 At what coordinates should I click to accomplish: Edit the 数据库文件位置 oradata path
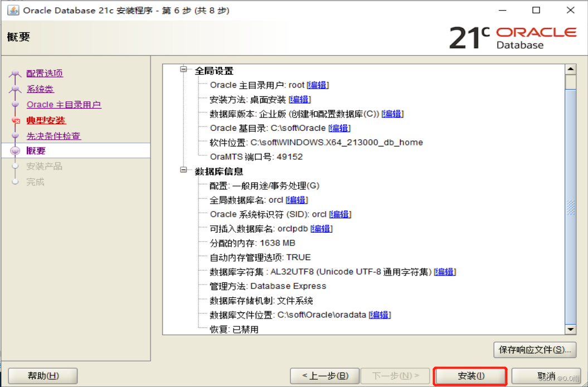click(x=380, y=315)
